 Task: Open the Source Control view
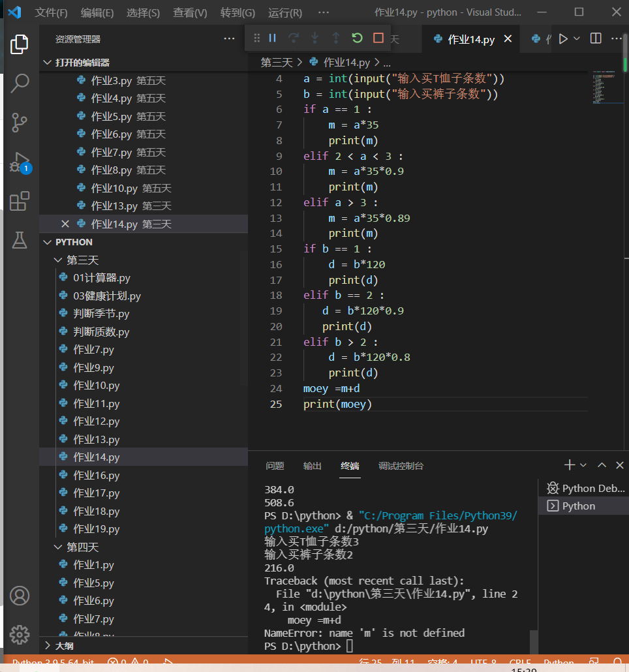pos(20,123)
